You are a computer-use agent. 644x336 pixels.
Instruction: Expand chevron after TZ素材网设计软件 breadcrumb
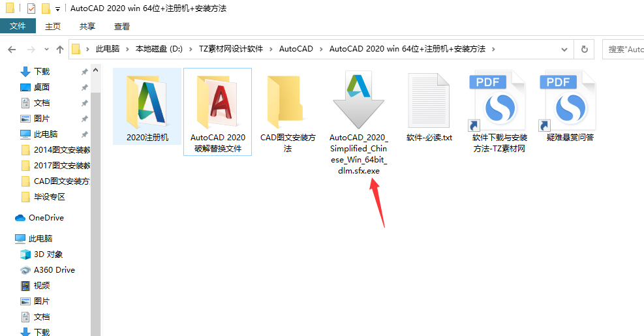tap(271, 50)
